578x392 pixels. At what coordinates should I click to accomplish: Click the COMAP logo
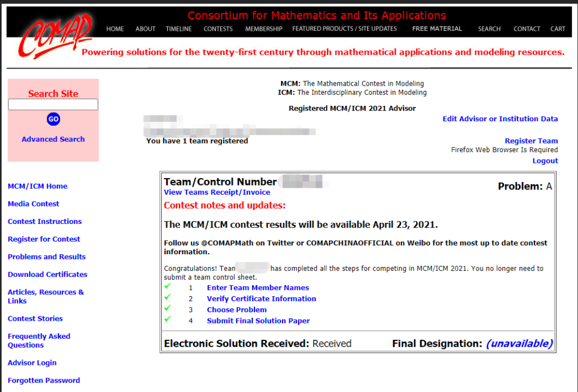tap(55, 36)
